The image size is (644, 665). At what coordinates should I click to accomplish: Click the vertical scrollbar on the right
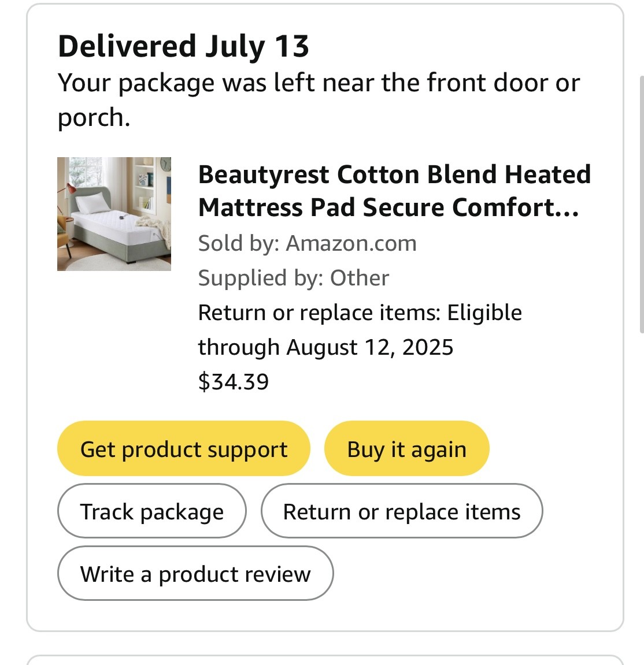(x=642, y=205)
